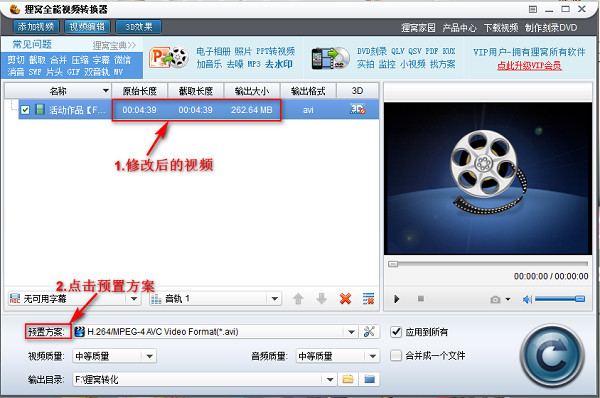Click the 合并 help link
This screenshot has width=600, height=398.
point(58,60)
